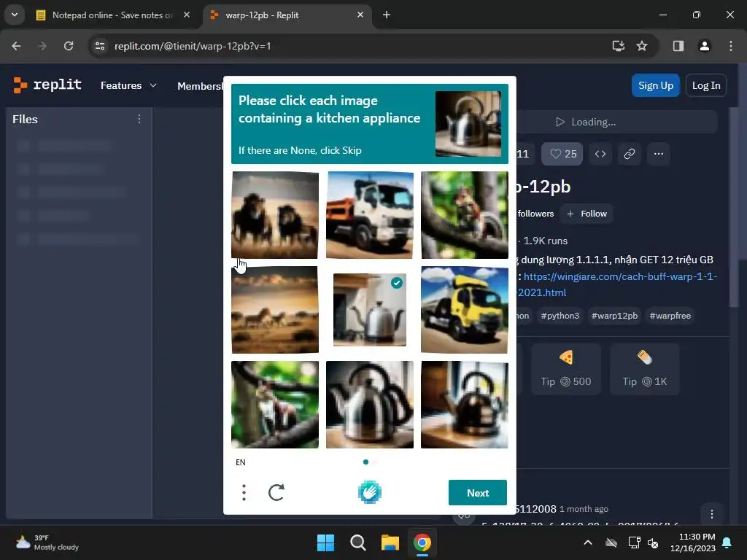The image size is (747, 560).
Task: Click the page vertical scrollbar
Action: pyautogui.click(x=734, y=208)
